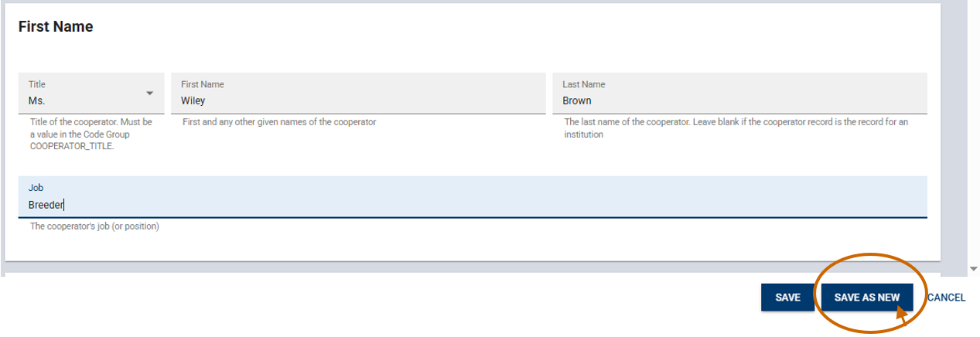Click the small 'Last Name' field label
The image size is (980, 337).
tap(584, 84)
